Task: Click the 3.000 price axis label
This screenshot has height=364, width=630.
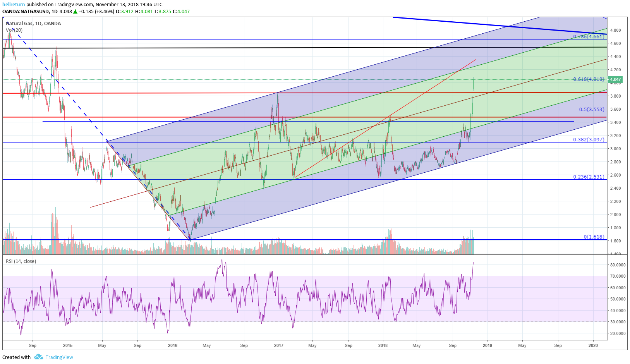Action: tap(615, 149)
